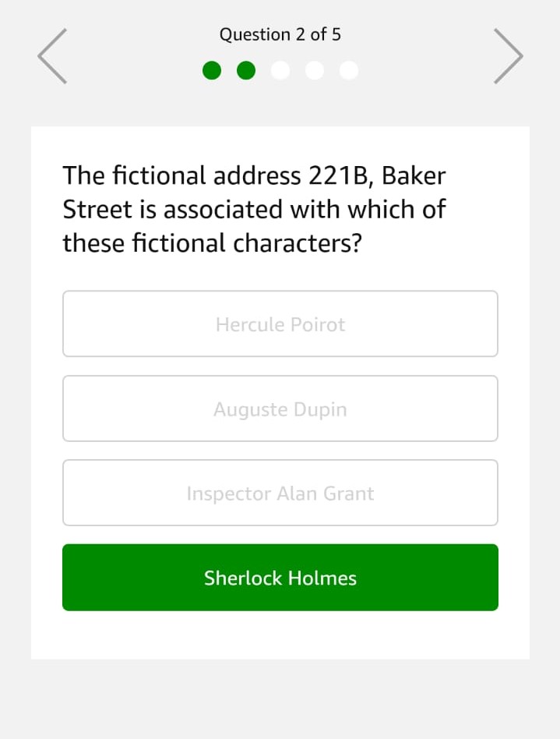Click the third progress dot

point(280,71)
